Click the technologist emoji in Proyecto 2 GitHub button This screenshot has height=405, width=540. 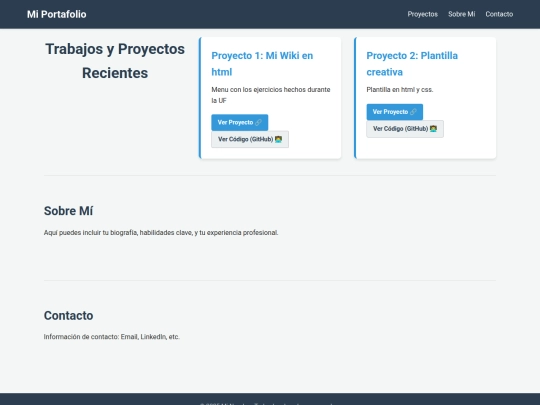click(433, 129)
